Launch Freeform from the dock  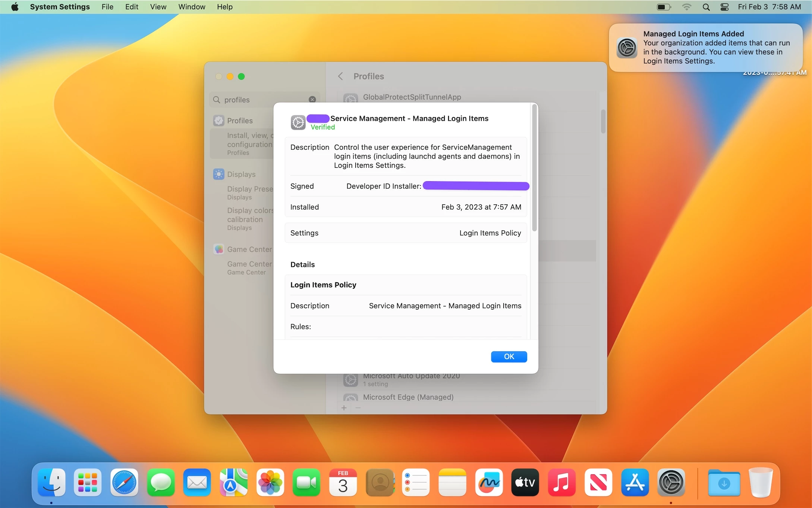(x=489, y=483)
